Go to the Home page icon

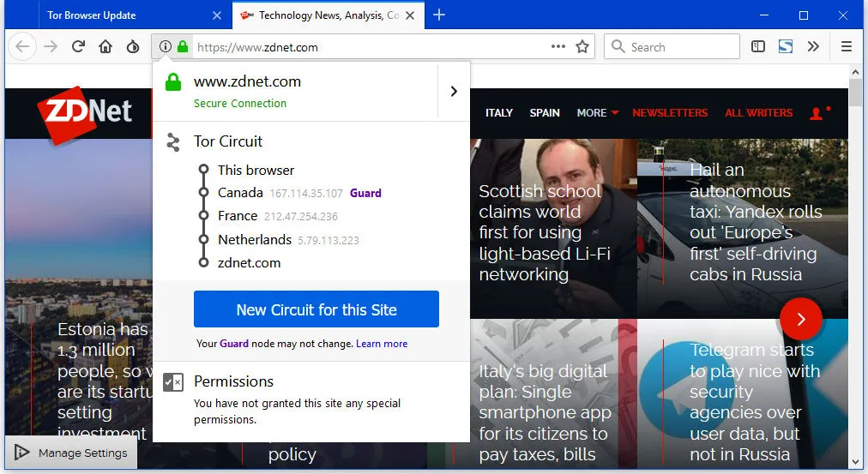(105, 47)
